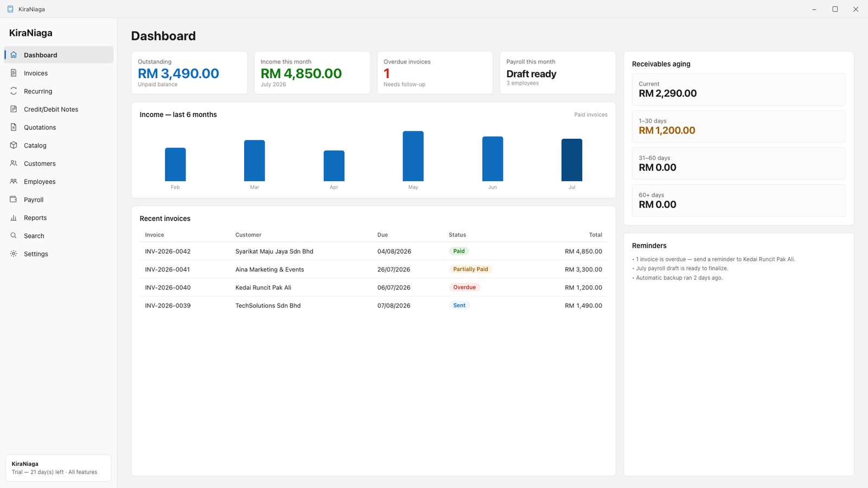Click the Payroll wallet icon
This screenshot has width=868, height=488.
pyautogui.click(x=14, y=200)
